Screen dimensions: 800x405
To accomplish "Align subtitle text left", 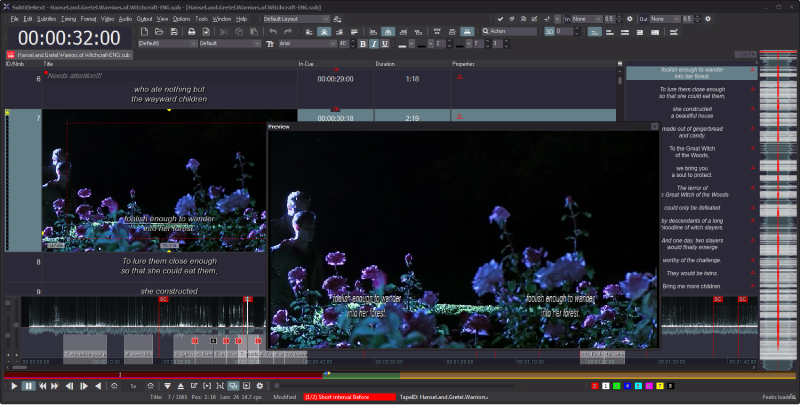I will pyautogui.click(x=309, y=32).
